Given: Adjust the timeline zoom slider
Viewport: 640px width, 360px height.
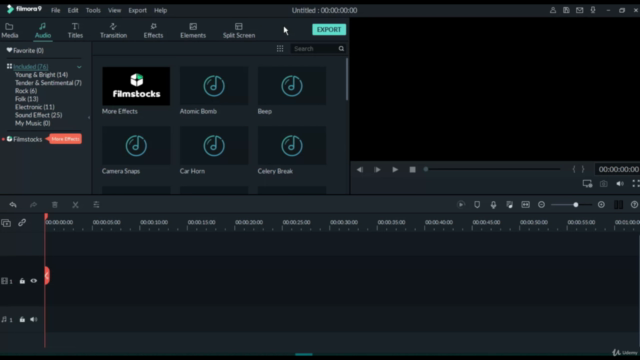Looking at the screenshot, I should tap(571, 204).
